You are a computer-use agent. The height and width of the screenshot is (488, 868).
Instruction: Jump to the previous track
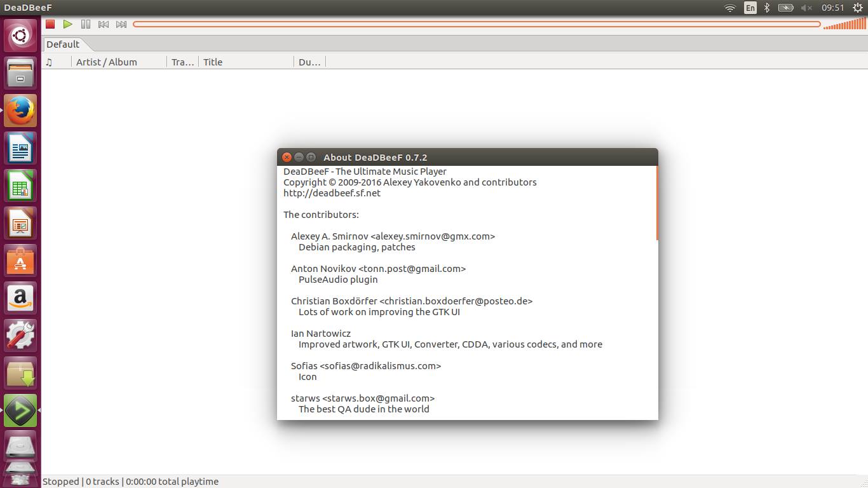point(104,24)
